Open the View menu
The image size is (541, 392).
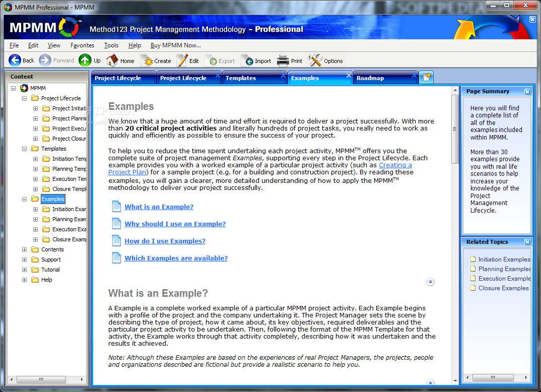coord(54,45)
